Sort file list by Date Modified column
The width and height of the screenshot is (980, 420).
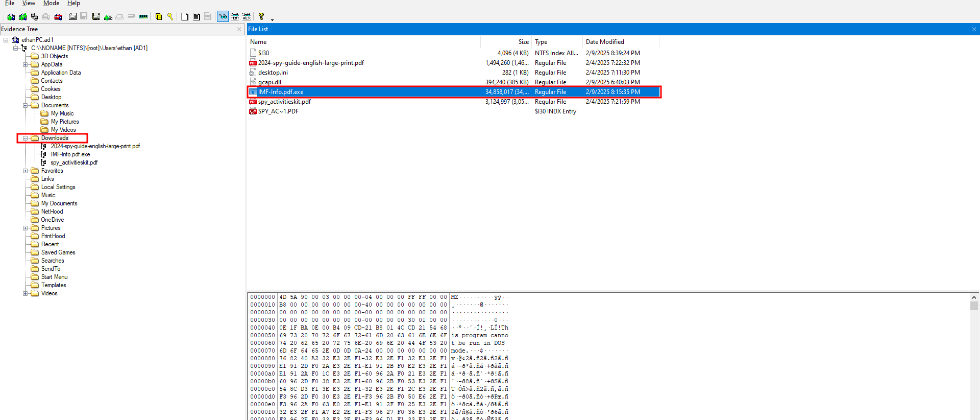[x=605, y=42]
